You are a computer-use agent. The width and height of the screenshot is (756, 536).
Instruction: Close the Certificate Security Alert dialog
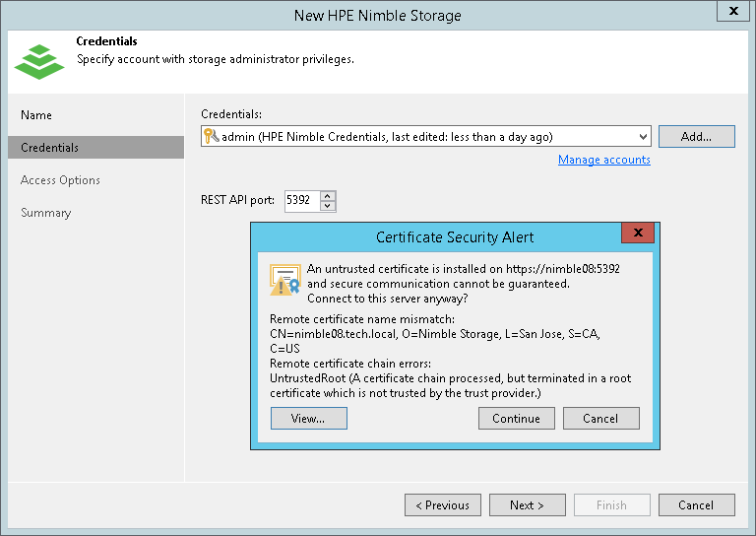click(x=639, y=234)
